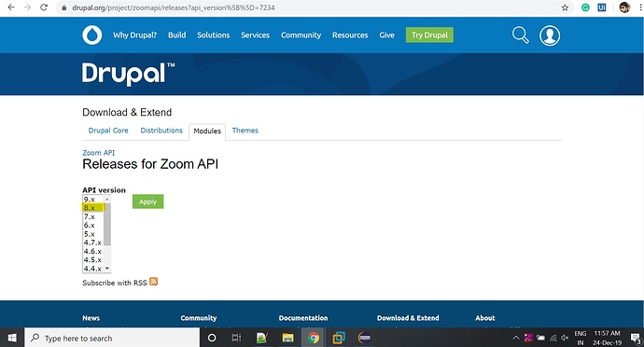The height and width of the screenshot is (347, 644).
Task: Select 9.x in API version list
Action: 92,200
